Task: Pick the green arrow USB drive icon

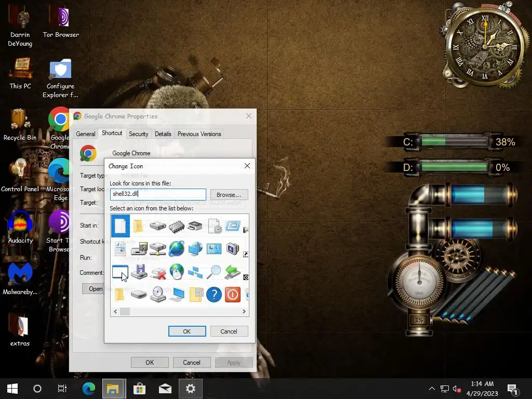Action: (233, 272)
